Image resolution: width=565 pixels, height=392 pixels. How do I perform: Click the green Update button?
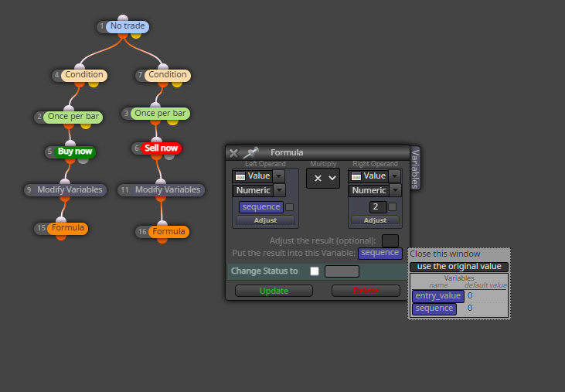274,291
